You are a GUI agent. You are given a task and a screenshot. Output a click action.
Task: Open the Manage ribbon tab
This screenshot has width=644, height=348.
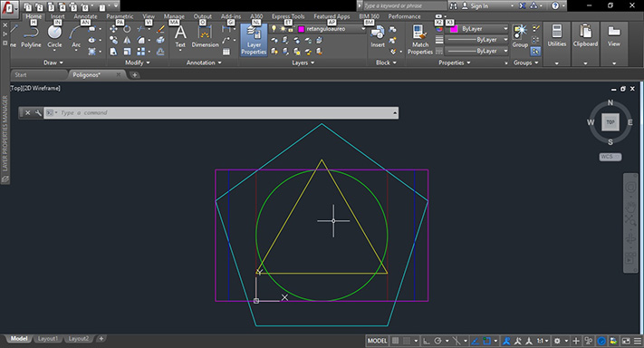[x=174, y=16]
